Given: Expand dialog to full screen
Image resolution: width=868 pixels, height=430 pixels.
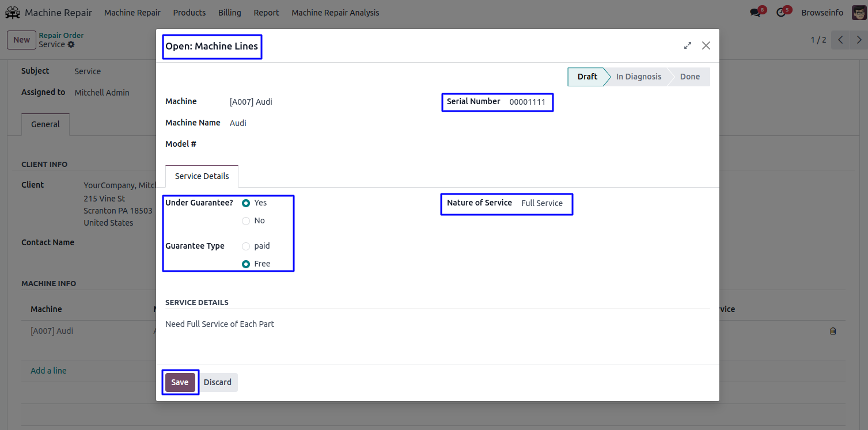Looking at the screenshot, I should point(687,45).
